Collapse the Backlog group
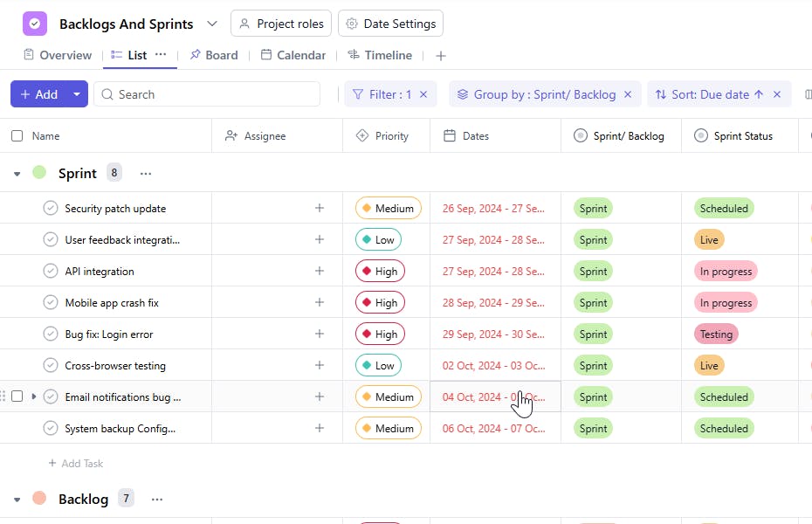This screenshot has width=812, height=524. 17,500
